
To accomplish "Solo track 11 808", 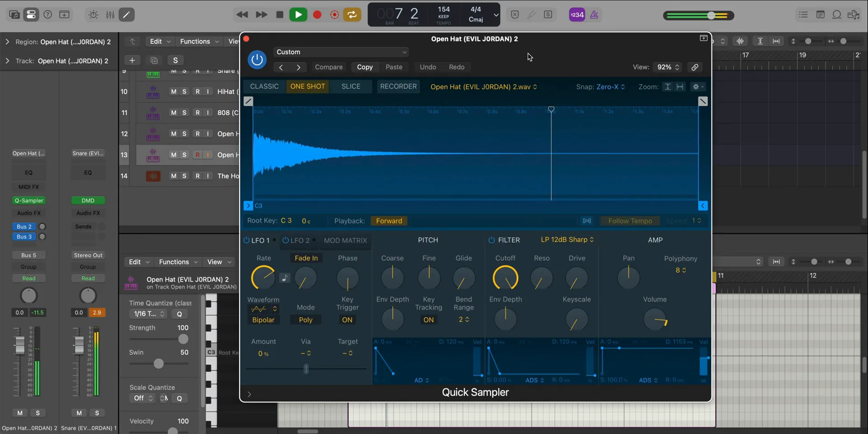I will click(x=184, y=112).
